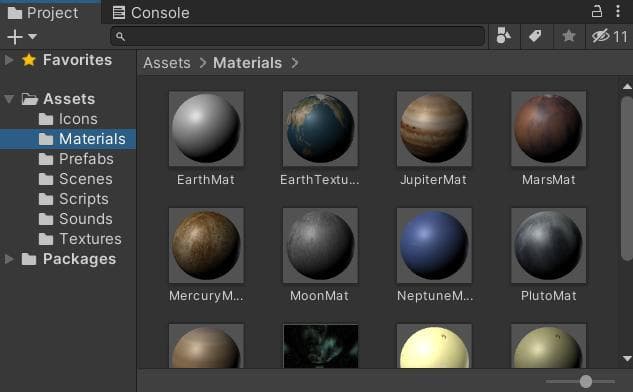Expand the Favorites tree arrow
633x392 pixels.
(x=8, y=60)
